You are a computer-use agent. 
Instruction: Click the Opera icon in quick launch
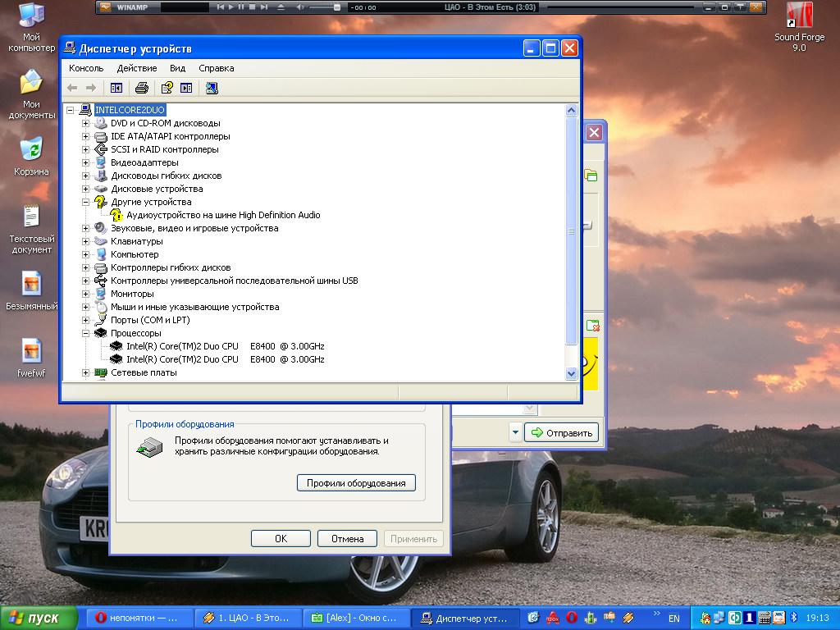(x=572, y=618)
